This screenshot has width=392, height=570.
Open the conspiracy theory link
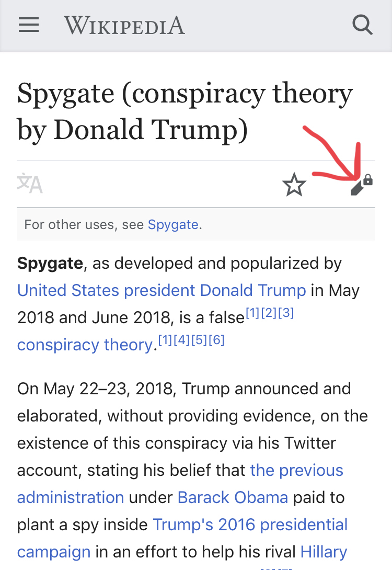tap(85, 345)
